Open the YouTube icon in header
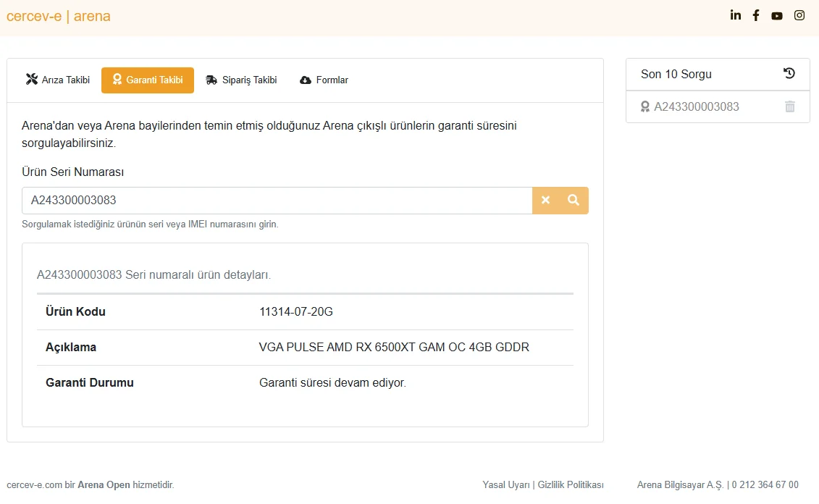This screenshot has height=504, width=819. 777,16
